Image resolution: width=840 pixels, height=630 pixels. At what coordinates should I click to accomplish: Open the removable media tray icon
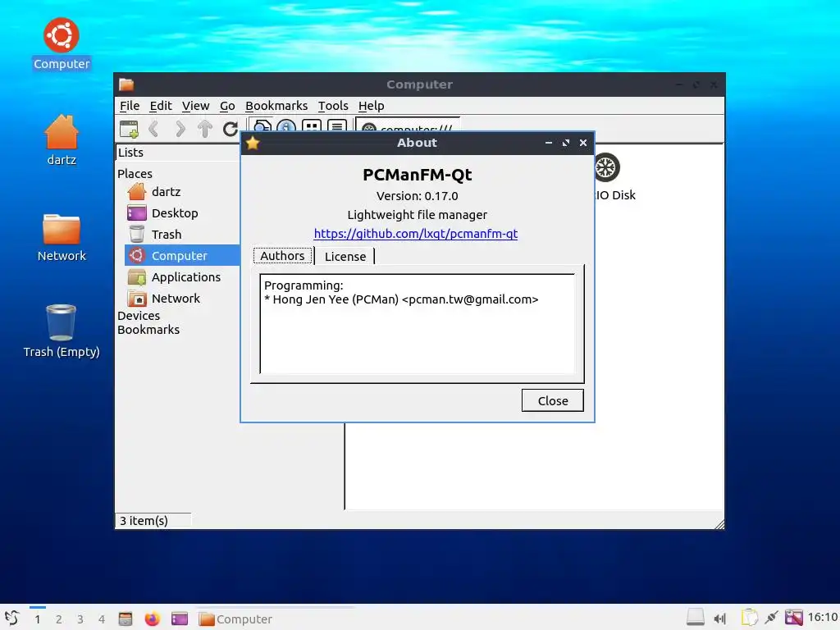[696, 618]
